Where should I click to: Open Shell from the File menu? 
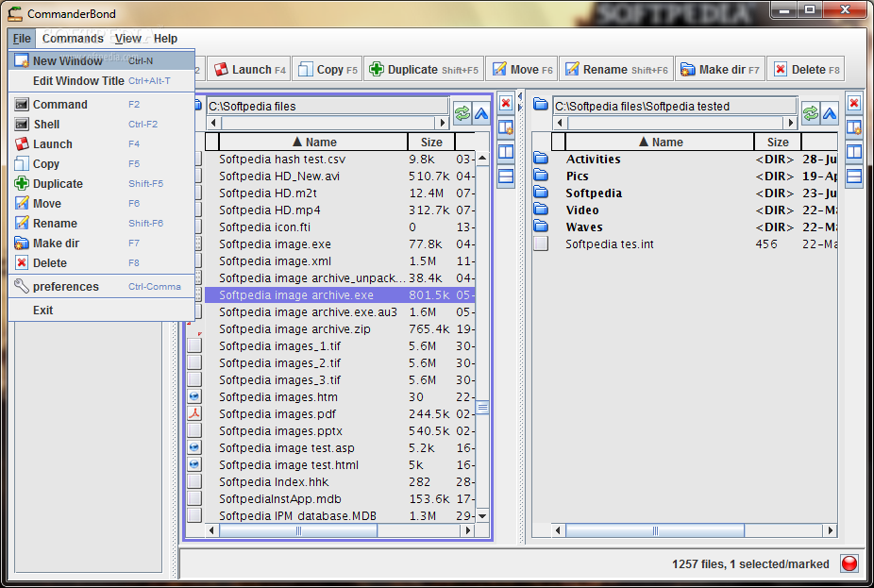[x=101, y=125]
